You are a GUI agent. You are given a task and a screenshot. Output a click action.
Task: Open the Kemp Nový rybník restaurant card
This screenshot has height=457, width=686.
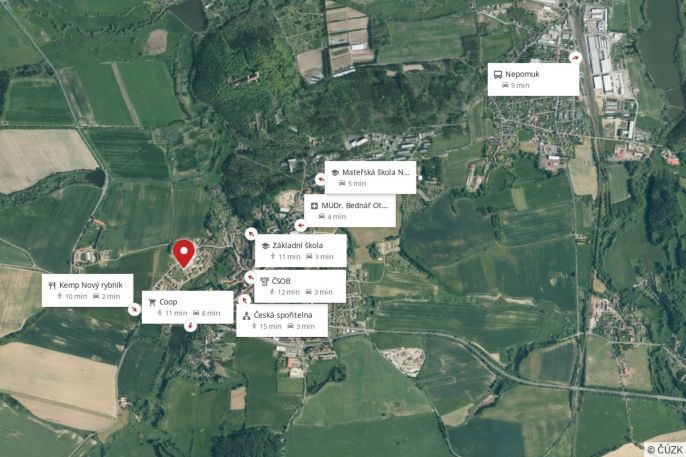pyautogui.click(x=88, y=290)
